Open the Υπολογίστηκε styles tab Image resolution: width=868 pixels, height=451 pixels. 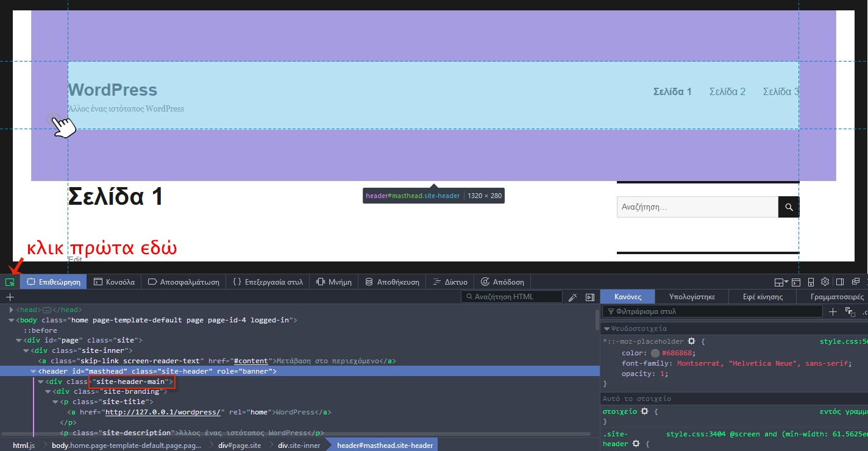691,297
